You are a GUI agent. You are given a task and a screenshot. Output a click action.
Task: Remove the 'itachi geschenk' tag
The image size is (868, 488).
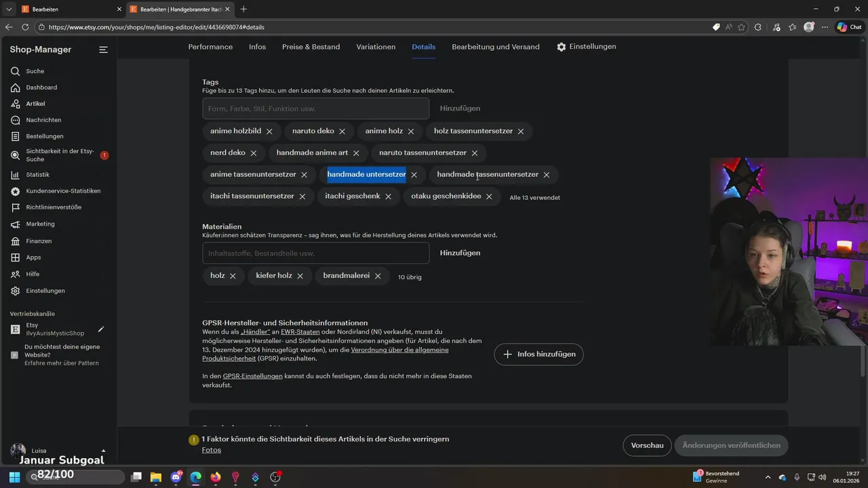pos(389,197)
